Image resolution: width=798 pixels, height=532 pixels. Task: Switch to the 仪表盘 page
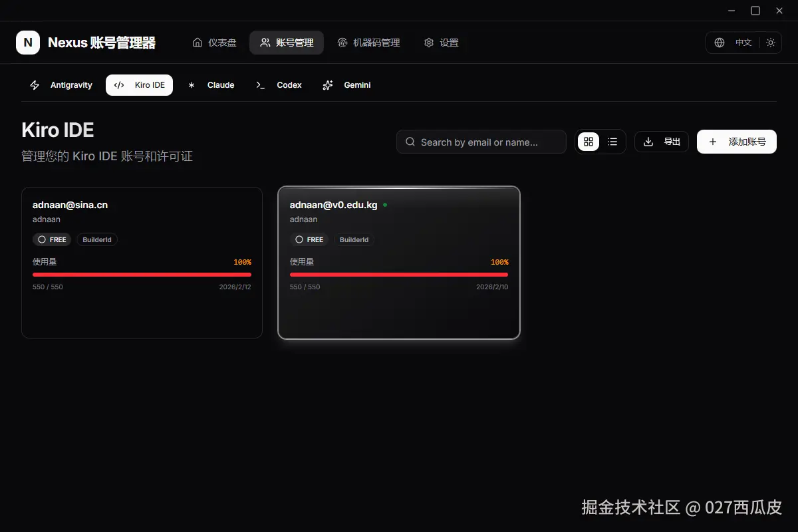[214, 42]
